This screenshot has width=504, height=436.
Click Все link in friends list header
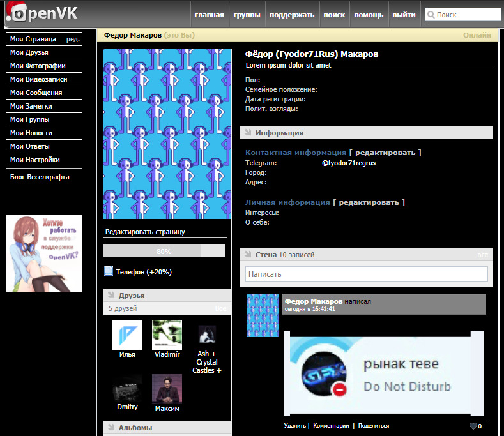220,308
